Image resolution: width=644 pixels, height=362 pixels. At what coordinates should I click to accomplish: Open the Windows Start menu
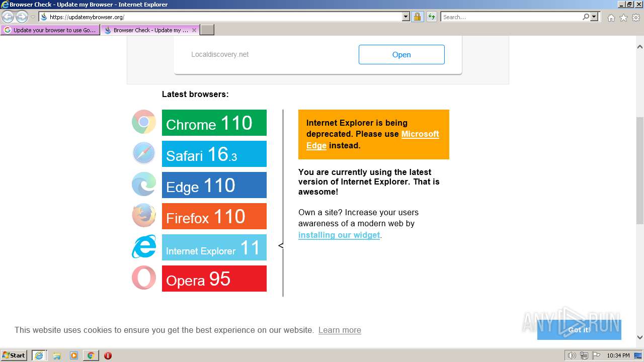click(14, 355)
